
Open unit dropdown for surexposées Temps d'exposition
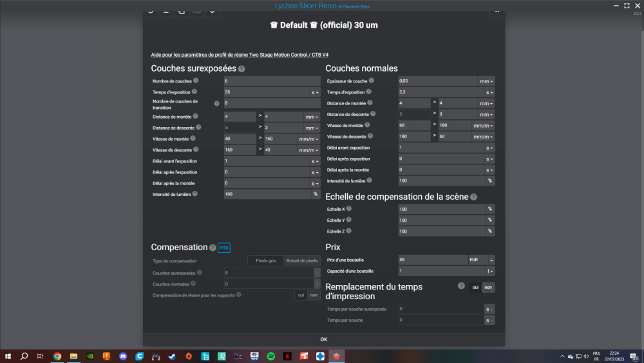[x=315, y=92]
